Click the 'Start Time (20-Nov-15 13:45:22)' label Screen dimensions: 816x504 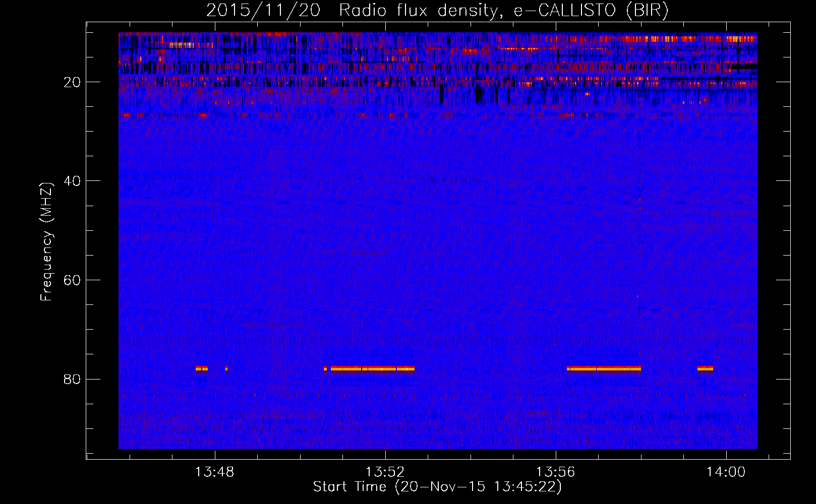pos(437,487)
